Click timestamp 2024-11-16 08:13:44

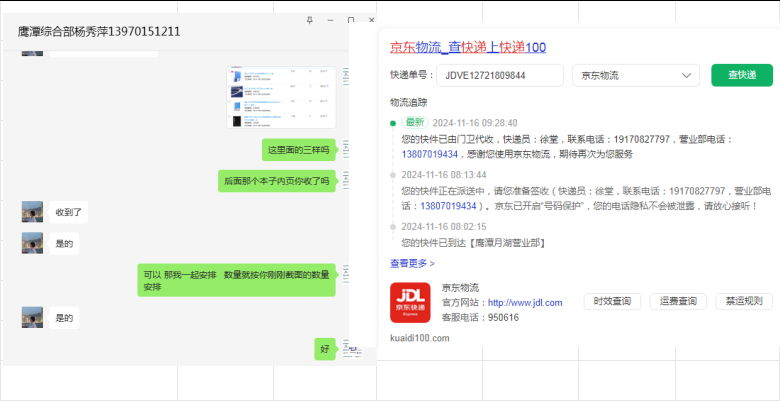(444, 175)
